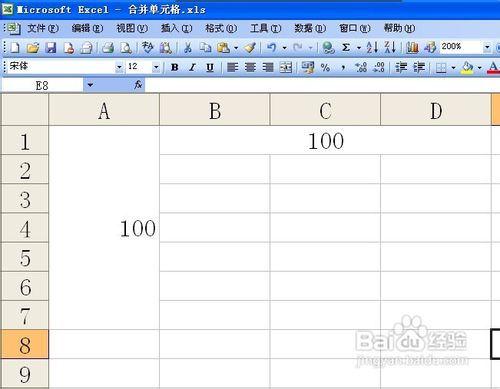This screenshot has width=500, height=389.
Task: Cut selection with the scissors icon
Action: coord(188,48)
